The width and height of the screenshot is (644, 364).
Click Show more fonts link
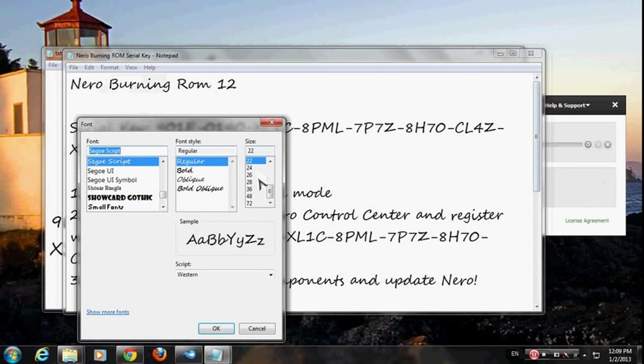(x=108, y=312)
